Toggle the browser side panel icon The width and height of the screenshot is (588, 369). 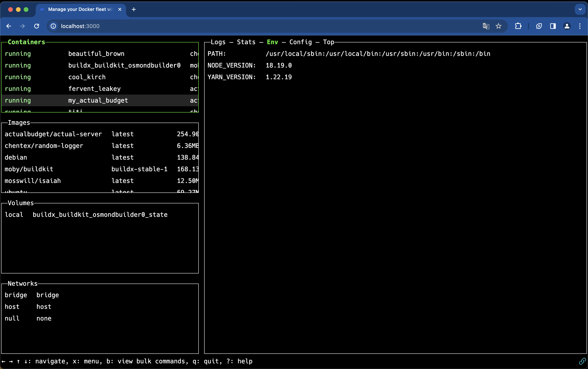click(553, 26)
